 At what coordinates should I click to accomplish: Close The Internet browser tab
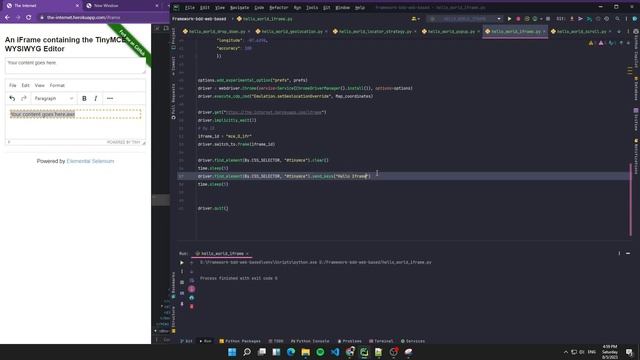pos(78,6)
